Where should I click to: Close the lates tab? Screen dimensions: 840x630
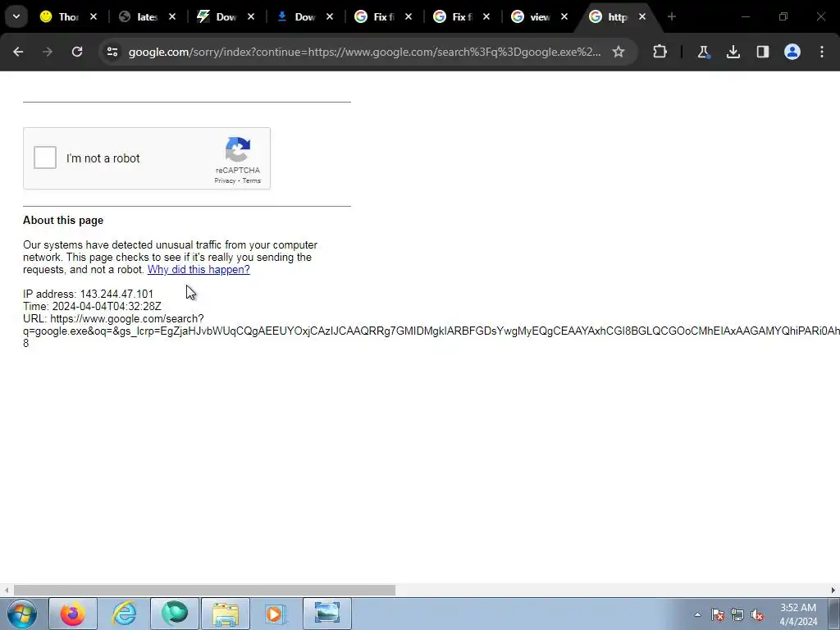(x=172, y=17)
